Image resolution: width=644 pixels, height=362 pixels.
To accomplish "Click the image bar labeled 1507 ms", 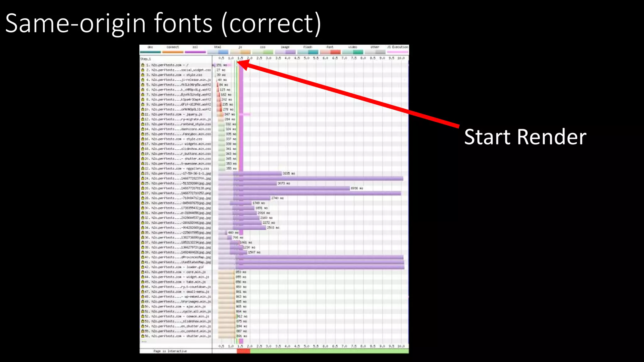I will 233,252.
